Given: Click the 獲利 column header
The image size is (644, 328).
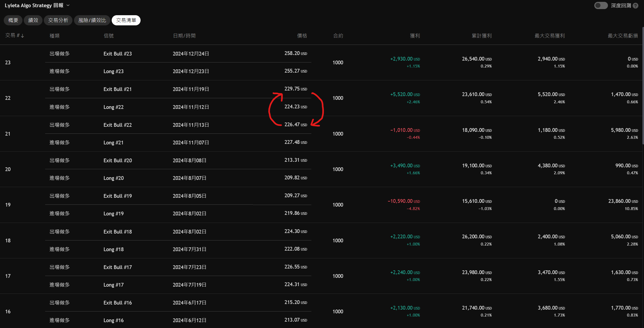Looking at the screenshot, I should (415, 36).
